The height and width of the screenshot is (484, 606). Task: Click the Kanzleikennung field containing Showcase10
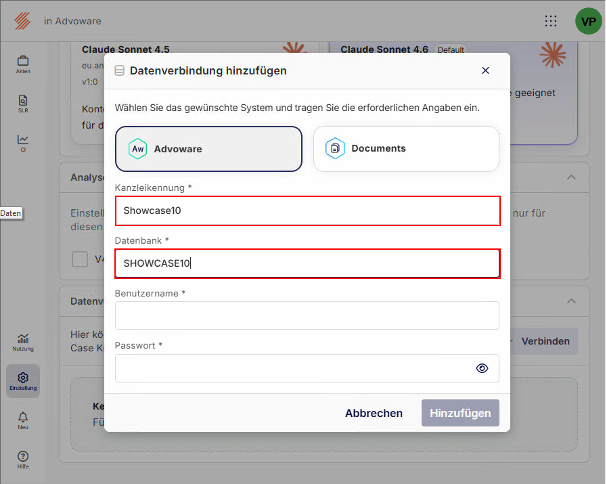point(308,211)
